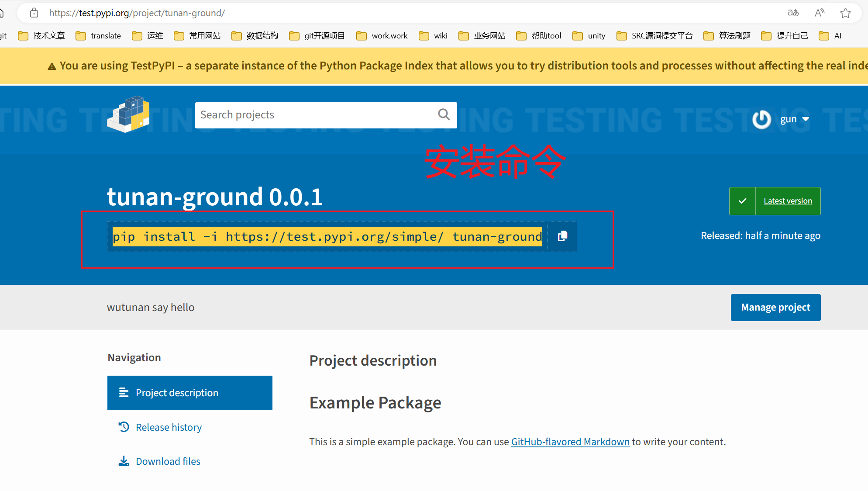Go to Download files section
The width and height of the screenshot is (868, 491).
point(168,461)
